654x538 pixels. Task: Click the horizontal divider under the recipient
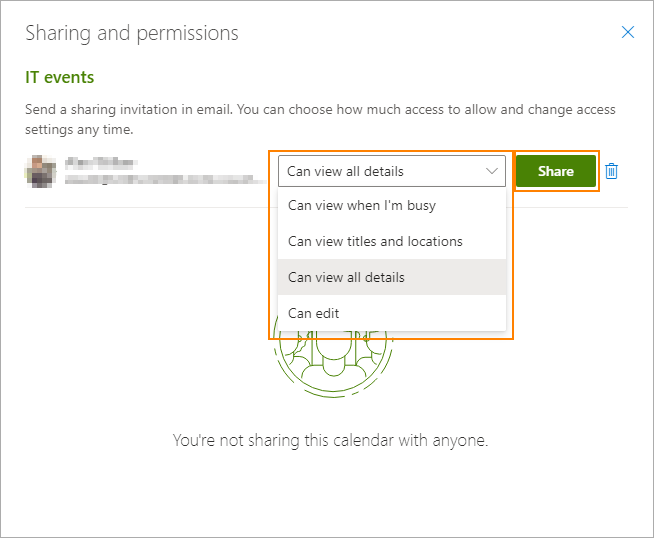point(150,207)
